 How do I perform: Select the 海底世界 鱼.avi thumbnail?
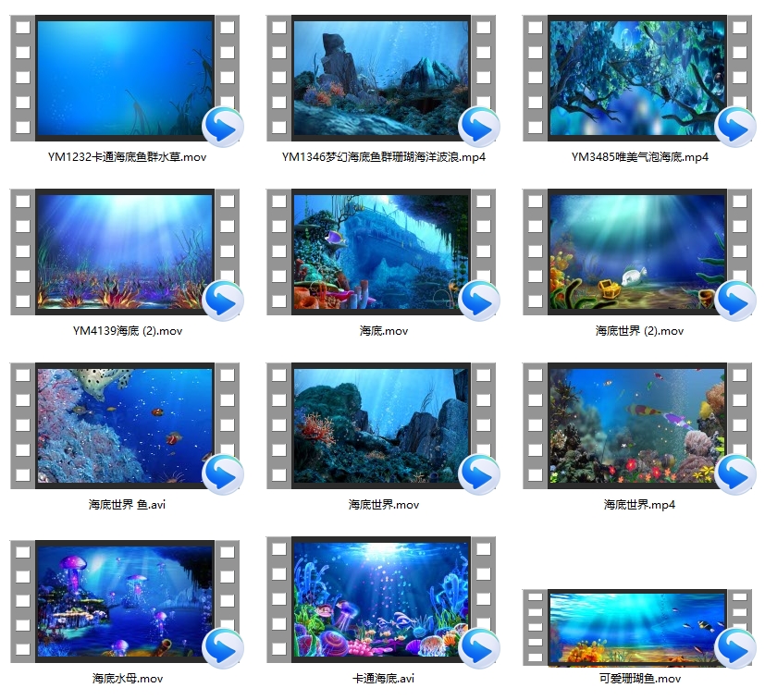point(125,425)
